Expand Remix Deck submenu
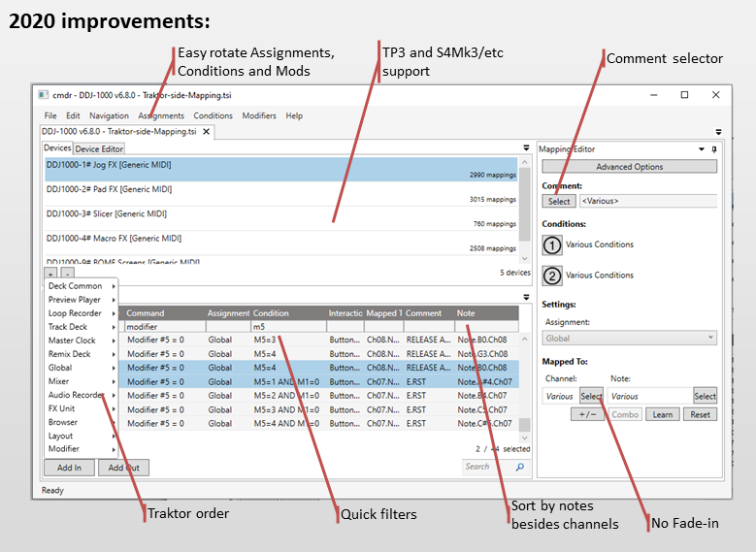756x552 pixels. pos(81,354)
